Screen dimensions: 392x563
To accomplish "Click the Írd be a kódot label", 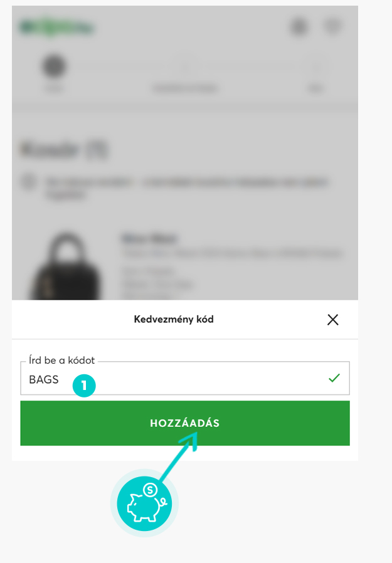I will point(62,360).
